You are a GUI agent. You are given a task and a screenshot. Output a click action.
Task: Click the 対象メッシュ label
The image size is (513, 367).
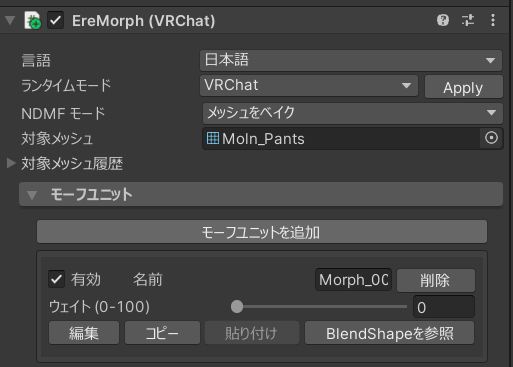[x=57, y=138]
